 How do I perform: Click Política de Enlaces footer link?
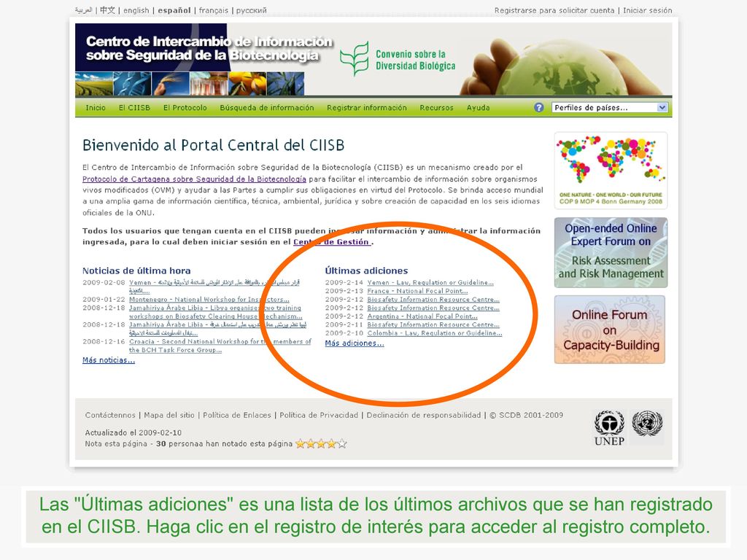point(237,415)
